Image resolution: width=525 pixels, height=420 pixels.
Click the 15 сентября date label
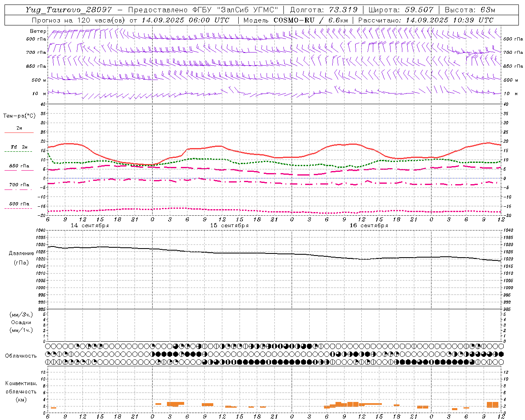229,226
